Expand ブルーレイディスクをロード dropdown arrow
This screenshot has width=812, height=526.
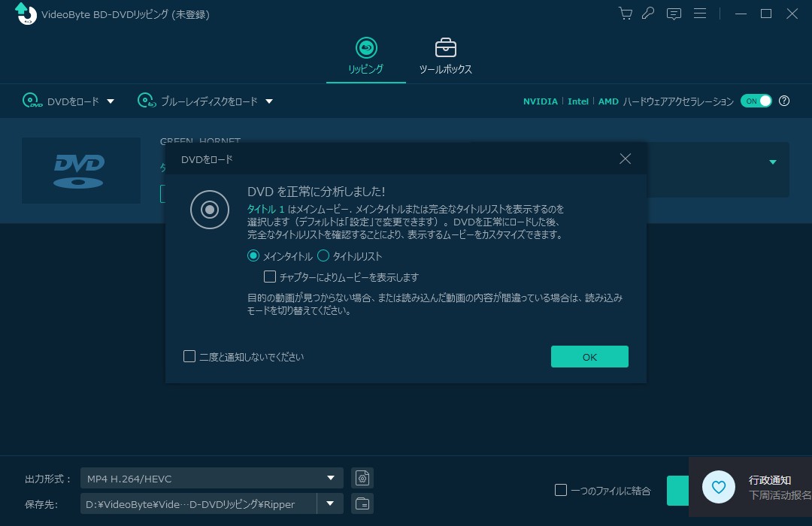click(x=269, y=101)
